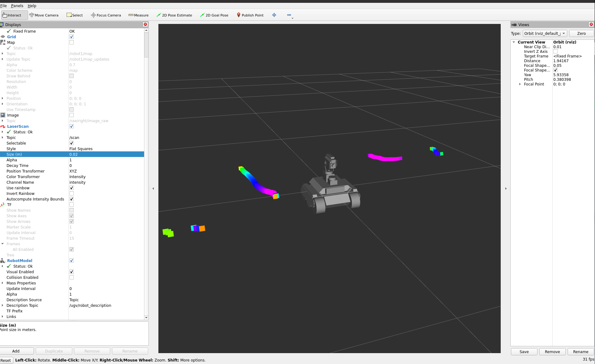Open the Help menu
Viewport: 595px width, 364px height.
(32, 6)
